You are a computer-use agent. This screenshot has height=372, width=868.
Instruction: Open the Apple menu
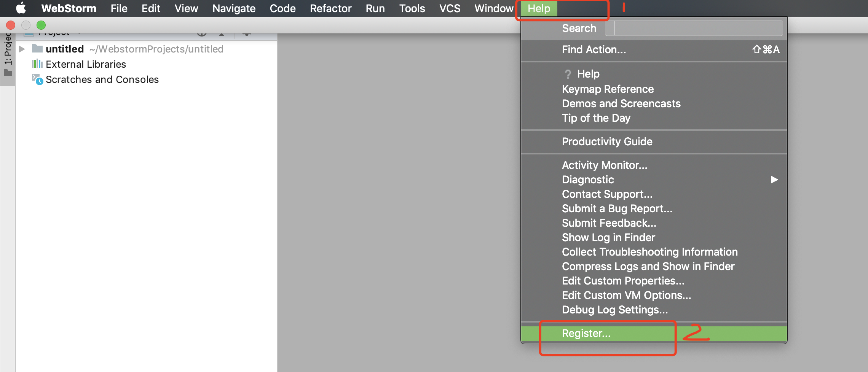[x=21, y=8]
